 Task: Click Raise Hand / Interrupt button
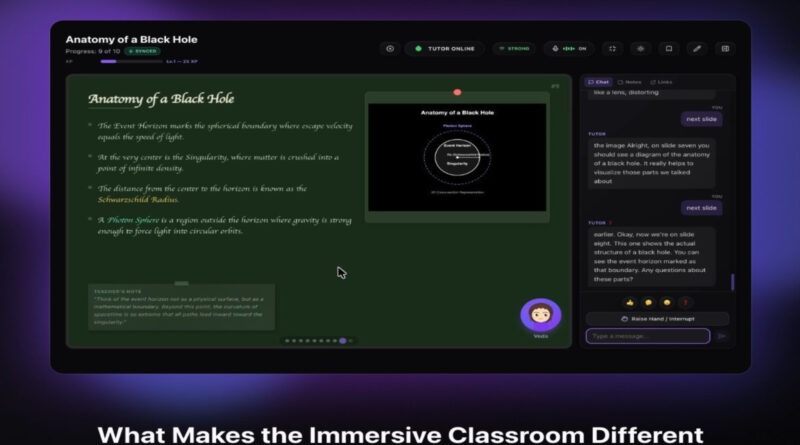[x=658, y=319]
